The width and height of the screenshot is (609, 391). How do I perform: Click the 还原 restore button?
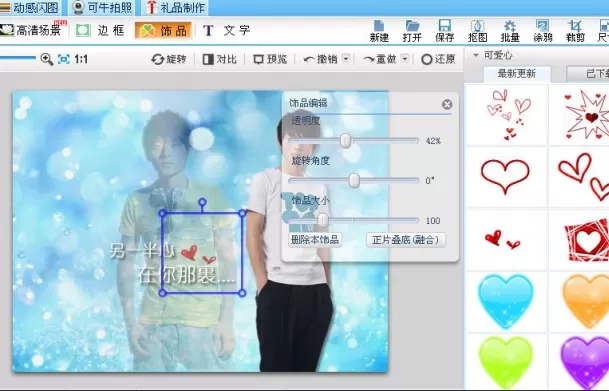coord(438,59)
